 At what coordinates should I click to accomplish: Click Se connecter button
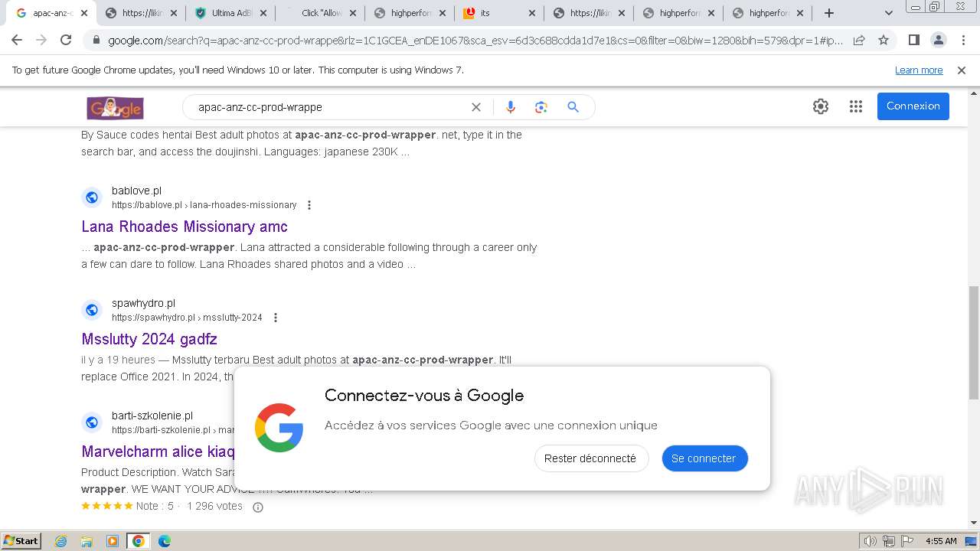[704, 458]
